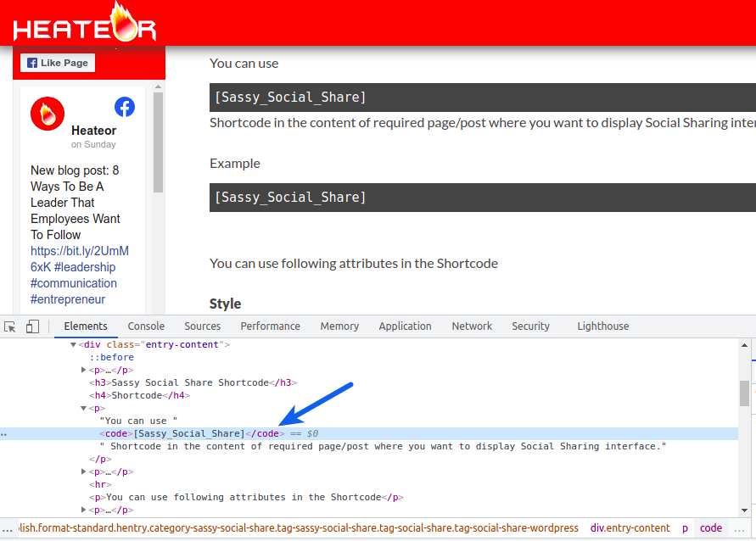Open the bit.ly link in Heateor post
756x541 pixels.
pos(79,251)
